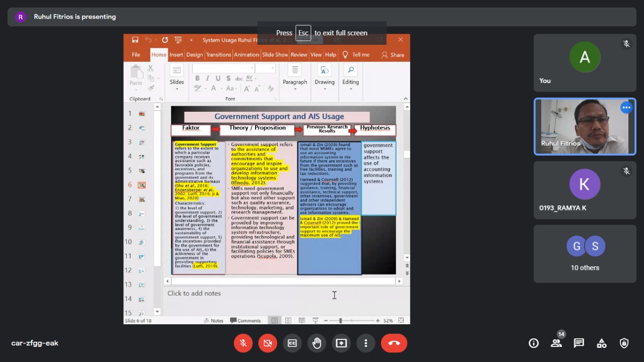Click the Editing magnifier icon
The height and width of the screenshot is (362, 644).
pyautogui.click(x=351, y=70)
